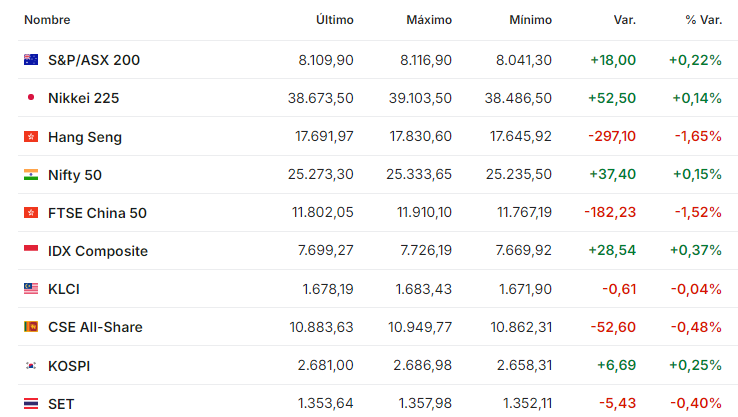Click the Australian flag icon beside S&P/ASX 200
The width and height of the screenshot is (738, 417).
(x=31, y=60)
